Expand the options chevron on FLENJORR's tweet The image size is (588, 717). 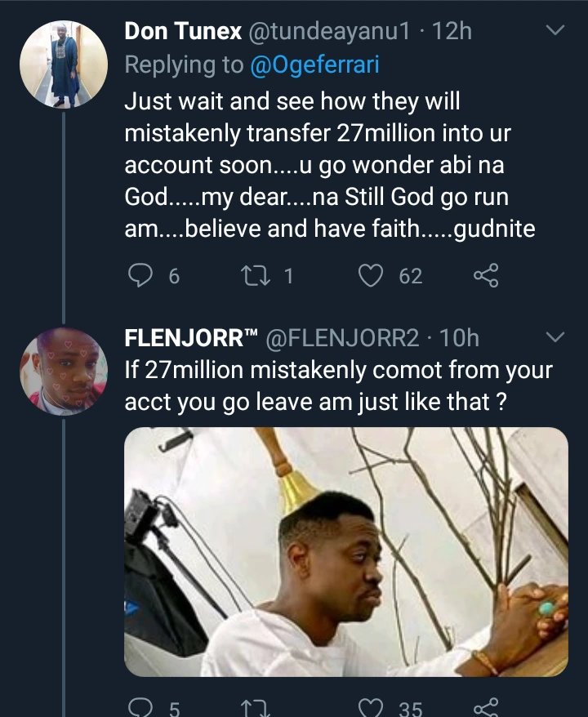coord(555,337)
